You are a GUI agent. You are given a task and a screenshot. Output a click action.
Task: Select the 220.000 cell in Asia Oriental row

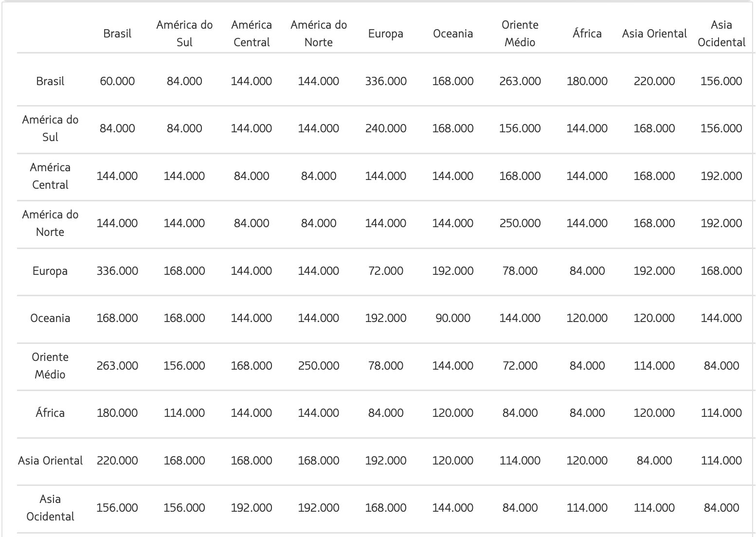(117, 461)
